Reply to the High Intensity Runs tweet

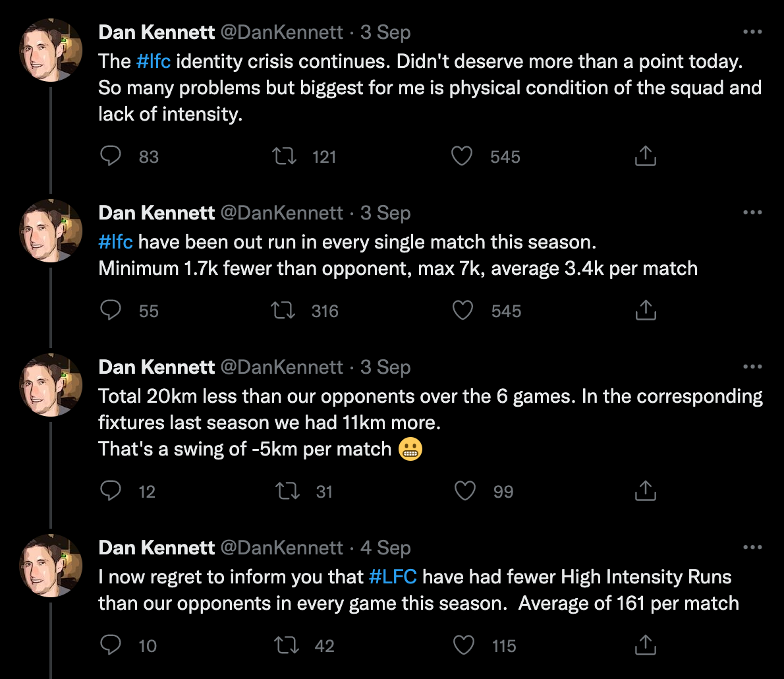[x=111, y=645]
